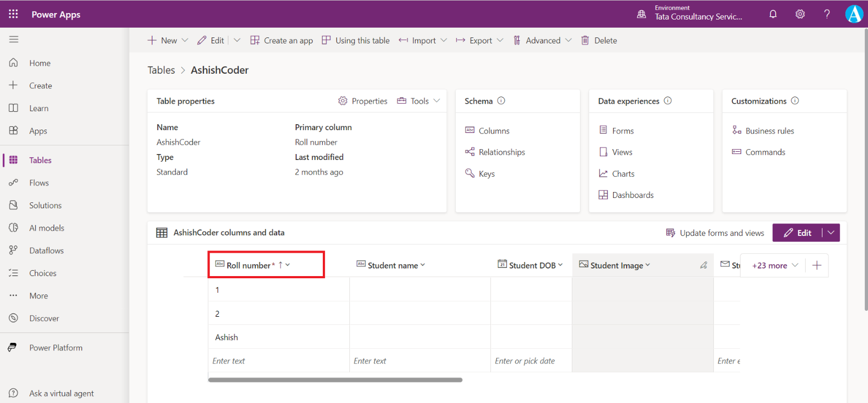Click the help question mark icon
Screen dimensions: 868x403
point(827,14)
